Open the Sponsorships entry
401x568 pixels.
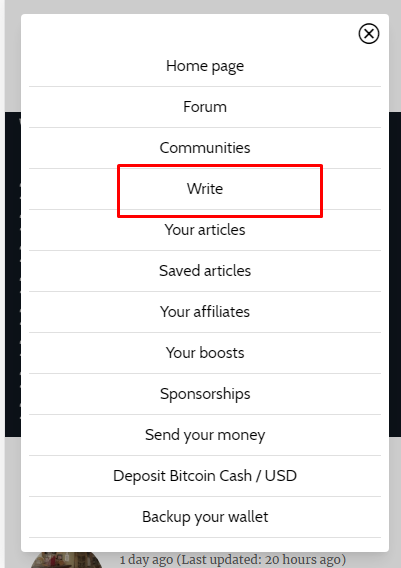tap(205, 394)
